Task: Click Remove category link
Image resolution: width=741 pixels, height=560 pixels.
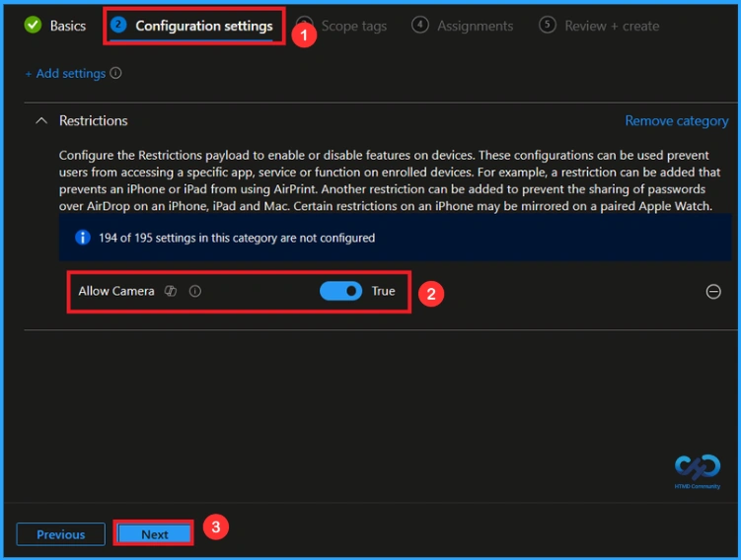Action: pos(676,121)
